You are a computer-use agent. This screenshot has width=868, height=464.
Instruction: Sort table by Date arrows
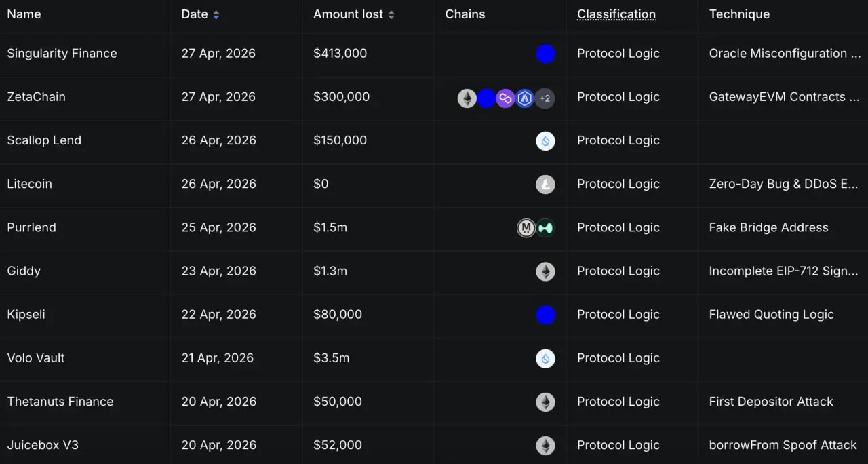pyautogui.click(x=216, y=15)
